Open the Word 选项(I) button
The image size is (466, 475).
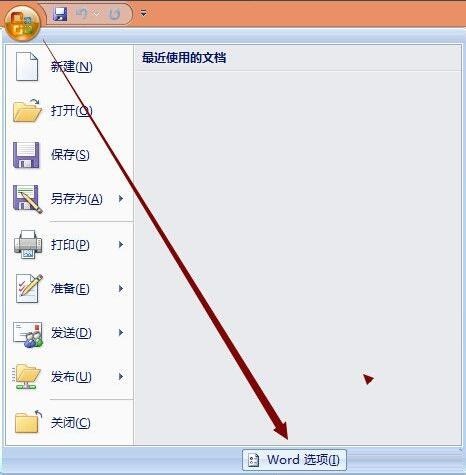tap(294, 460)
